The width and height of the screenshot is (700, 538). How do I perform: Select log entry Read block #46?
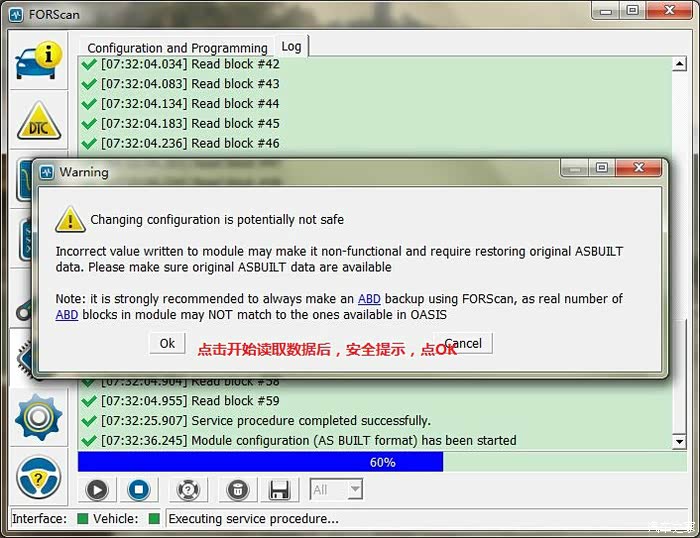tap(190, 143)
